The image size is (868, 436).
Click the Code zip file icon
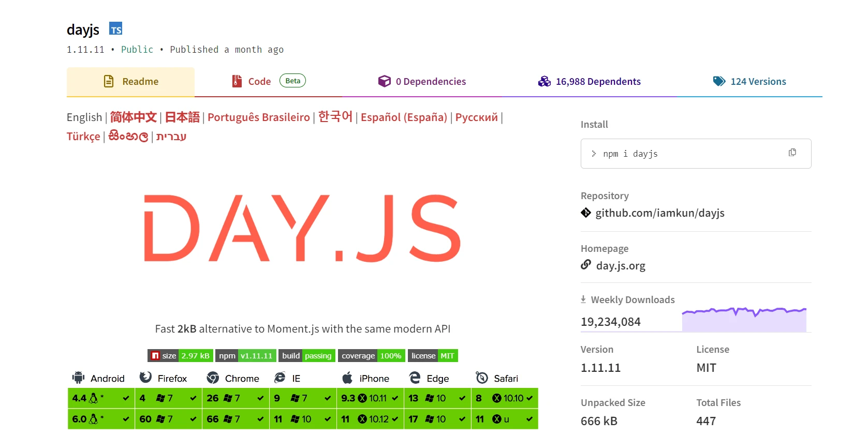(237, 81)
